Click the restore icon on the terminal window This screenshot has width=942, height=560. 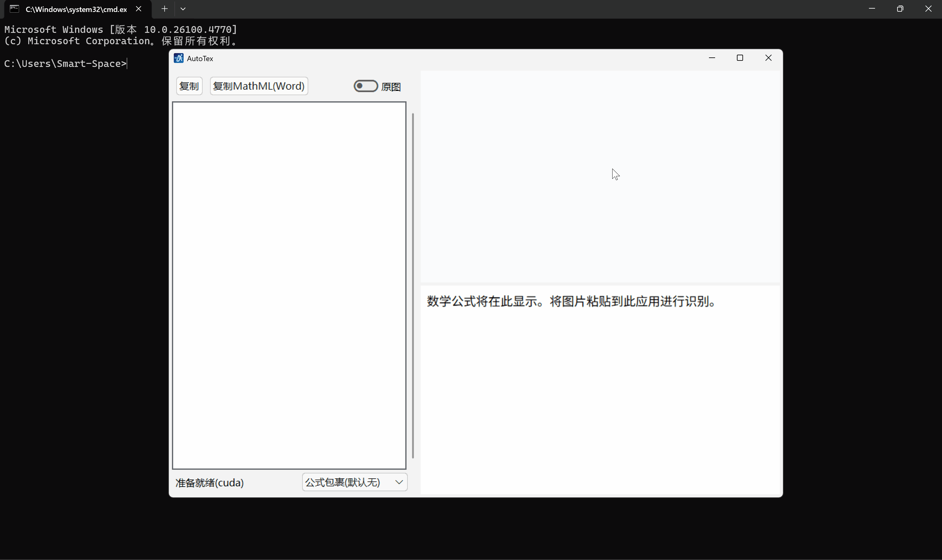900,8
